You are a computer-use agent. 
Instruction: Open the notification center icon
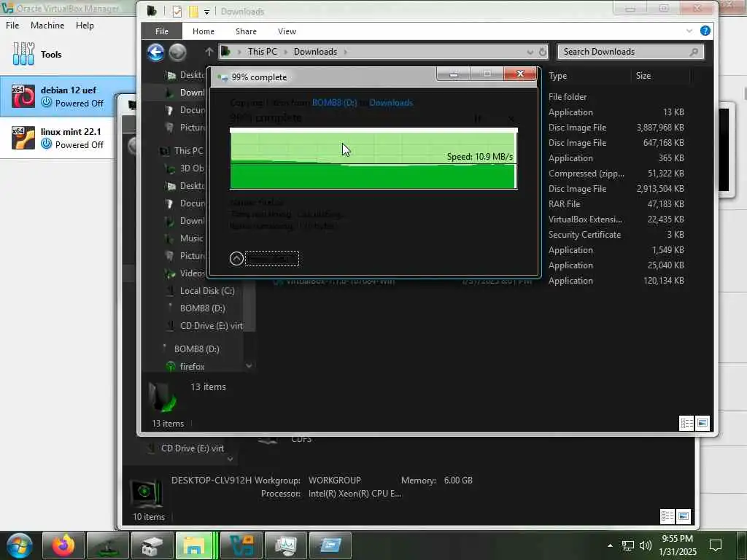coord(716,545)
